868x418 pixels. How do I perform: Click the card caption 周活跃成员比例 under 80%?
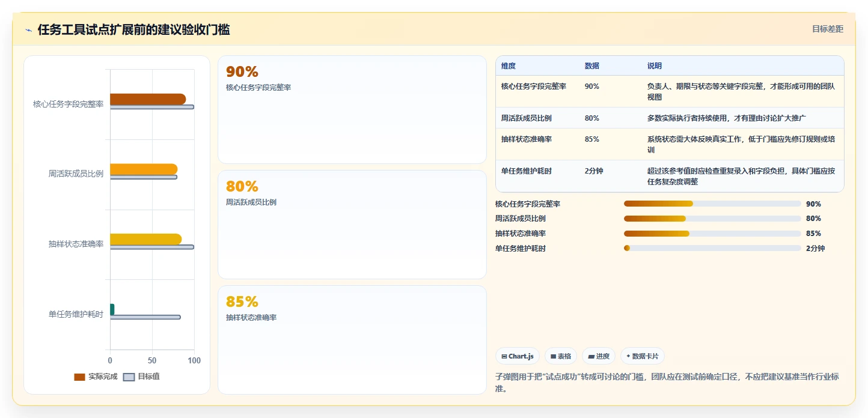[x=251, y=202]
